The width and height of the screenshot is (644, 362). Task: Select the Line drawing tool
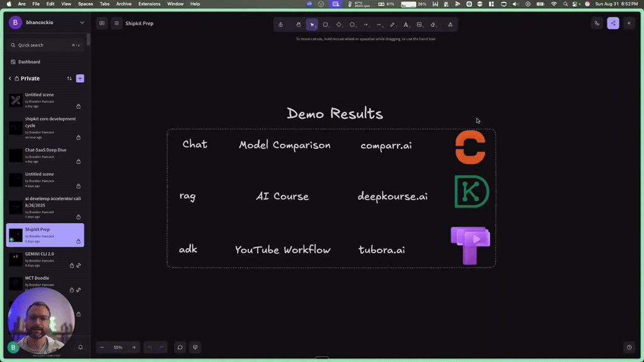[379, 25]
